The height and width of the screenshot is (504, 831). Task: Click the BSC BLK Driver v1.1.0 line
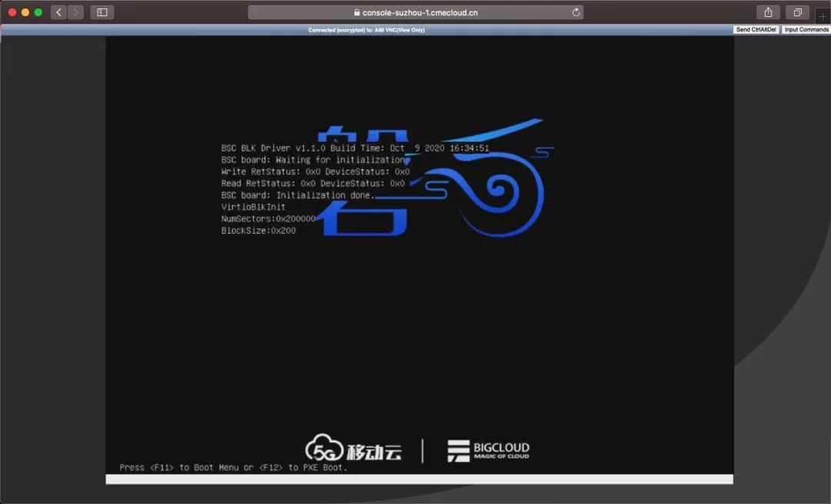355,148
